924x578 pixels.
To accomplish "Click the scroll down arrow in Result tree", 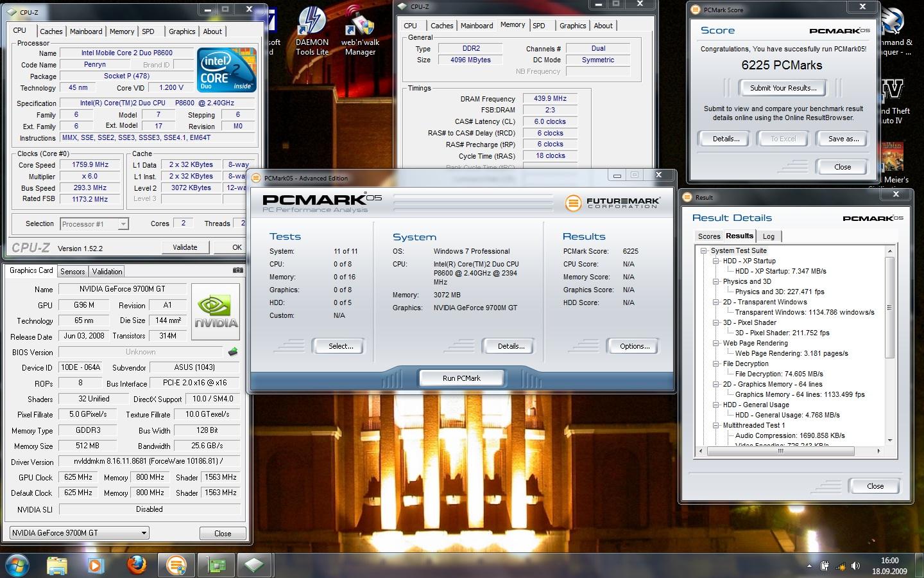I will [889, 441].
